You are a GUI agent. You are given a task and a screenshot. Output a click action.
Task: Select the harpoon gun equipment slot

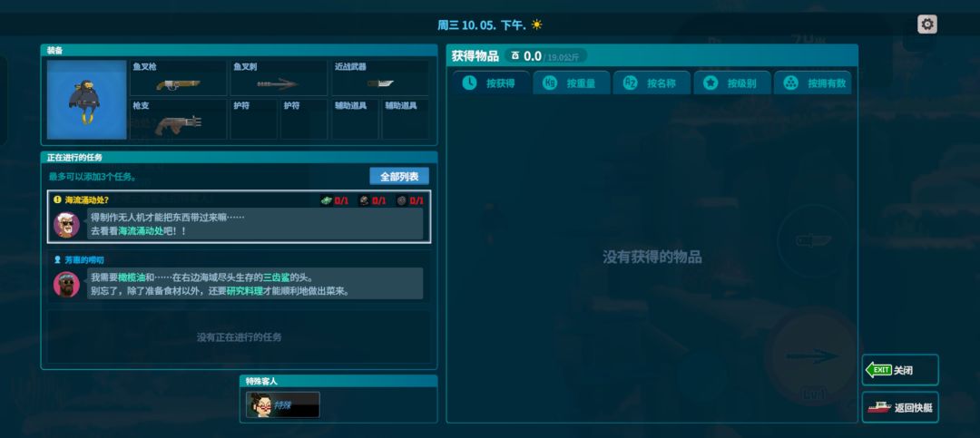(x=179, y=78)
